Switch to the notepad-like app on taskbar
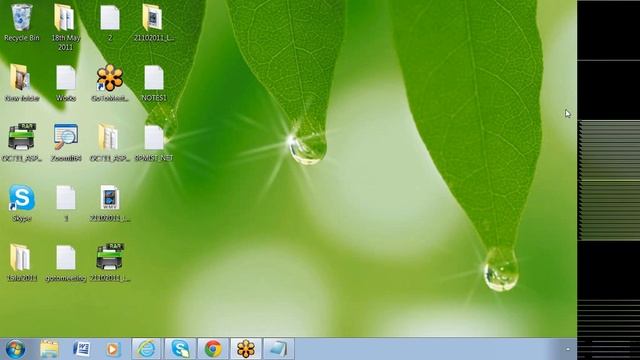 point(279,349)
